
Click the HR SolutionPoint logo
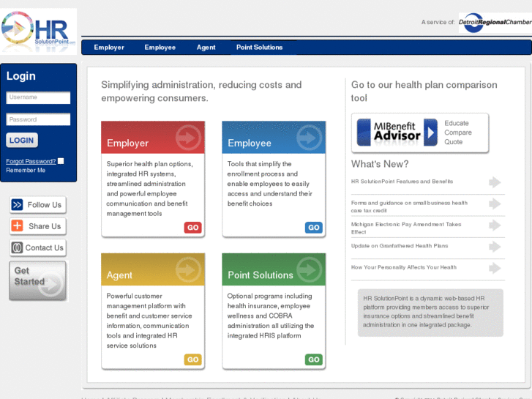[x=38, y=31]
